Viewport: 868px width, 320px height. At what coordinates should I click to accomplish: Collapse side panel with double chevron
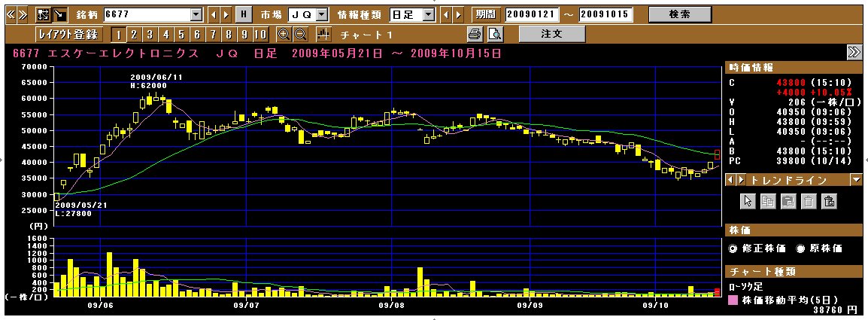tap(854, 52)
